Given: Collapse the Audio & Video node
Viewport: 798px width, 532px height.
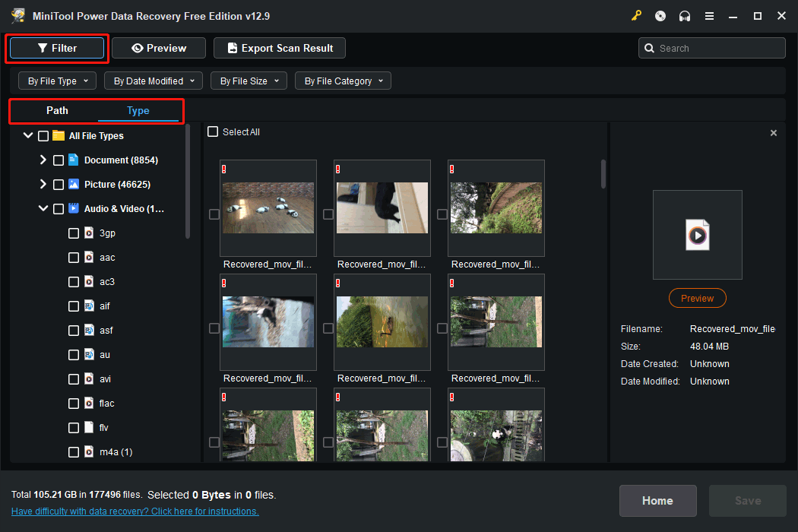Looking at the screenshot, I should pyautogui.click(x=43, y=208).
